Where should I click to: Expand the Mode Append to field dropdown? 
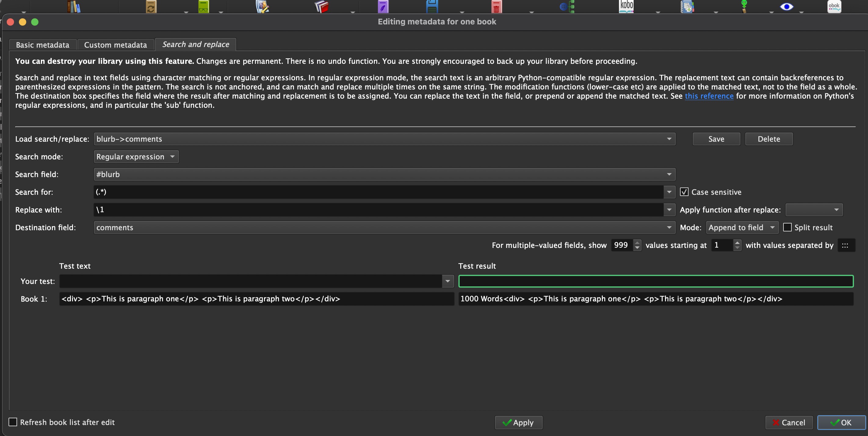[742, 227]
